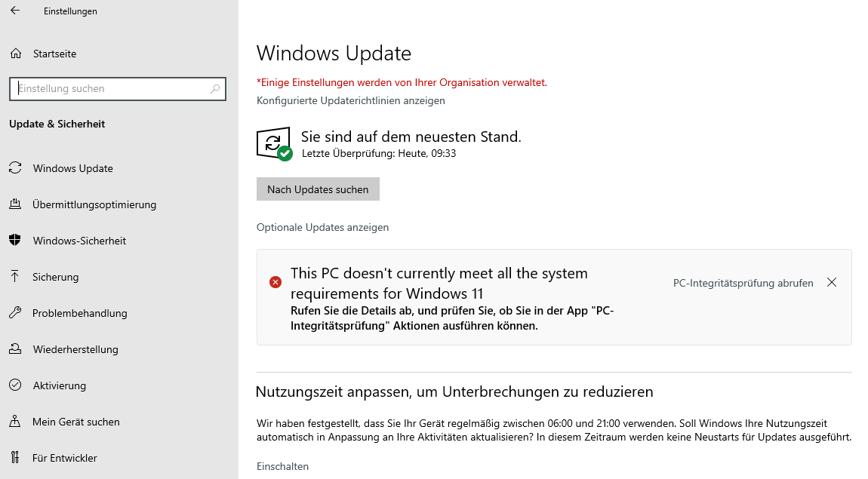This screenshot has height=479, width=868.
Task: Open PC-Integritätsprüfung abrufen link
Action: pyautogui.click(x=743, y=283)
